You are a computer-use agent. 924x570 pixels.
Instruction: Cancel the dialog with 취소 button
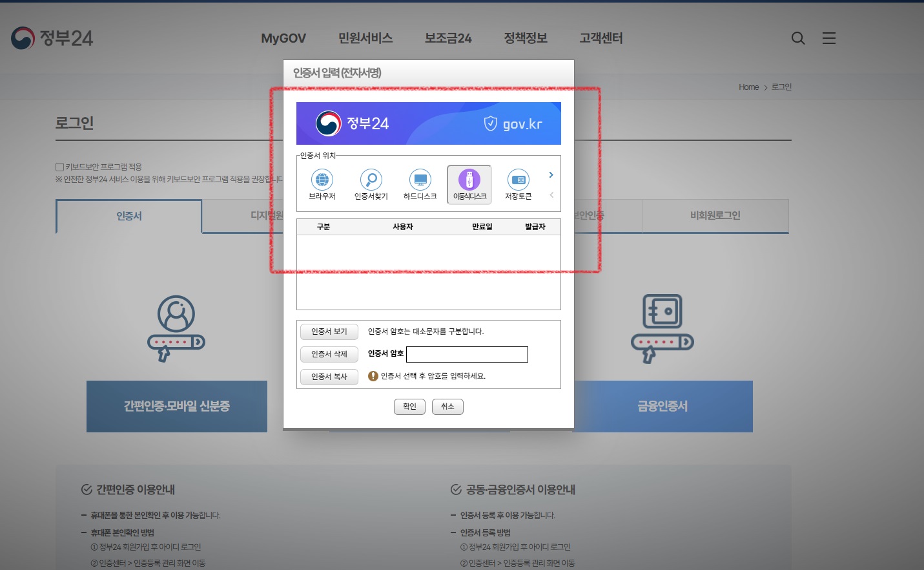pos(447,406)
